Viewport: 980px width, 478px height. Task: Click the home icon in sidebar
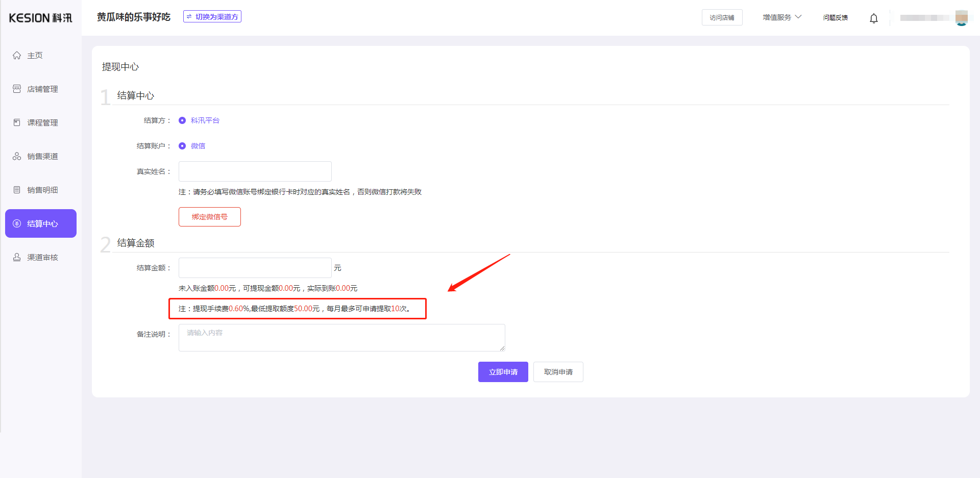pyautogui.click(x=17, y=56)
